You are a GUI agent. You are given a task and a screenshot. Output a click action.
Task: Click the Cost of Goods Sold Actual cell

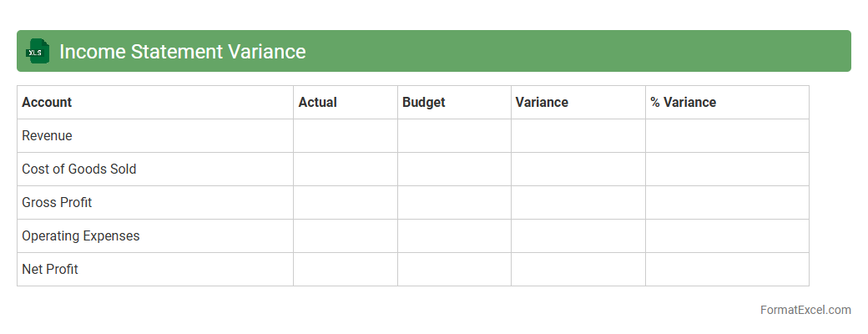click(x=345, y=170)
